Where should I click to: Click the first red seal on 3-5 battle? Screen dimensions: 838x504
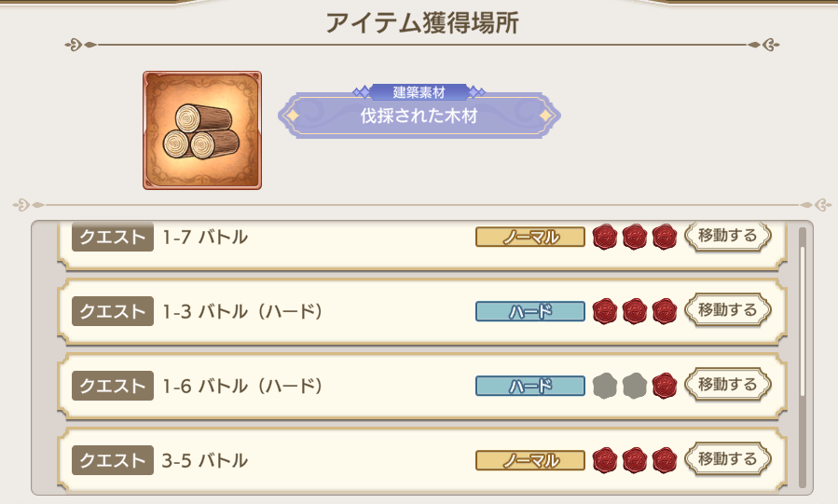pos(606,459)
